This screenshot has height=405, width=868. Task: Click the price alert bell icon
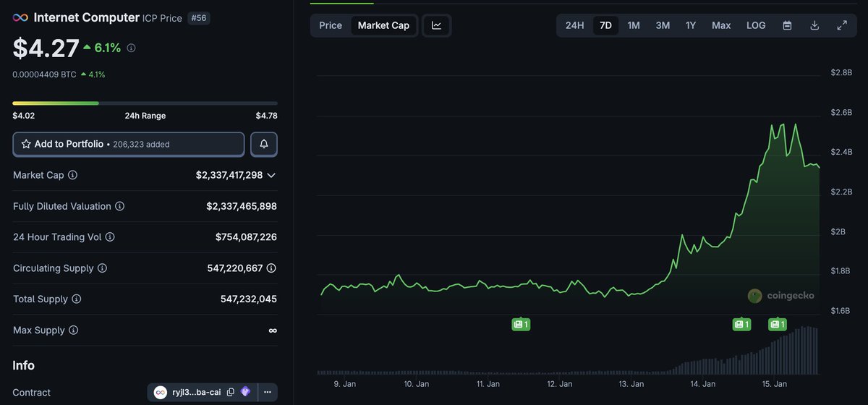click(264, 144)
